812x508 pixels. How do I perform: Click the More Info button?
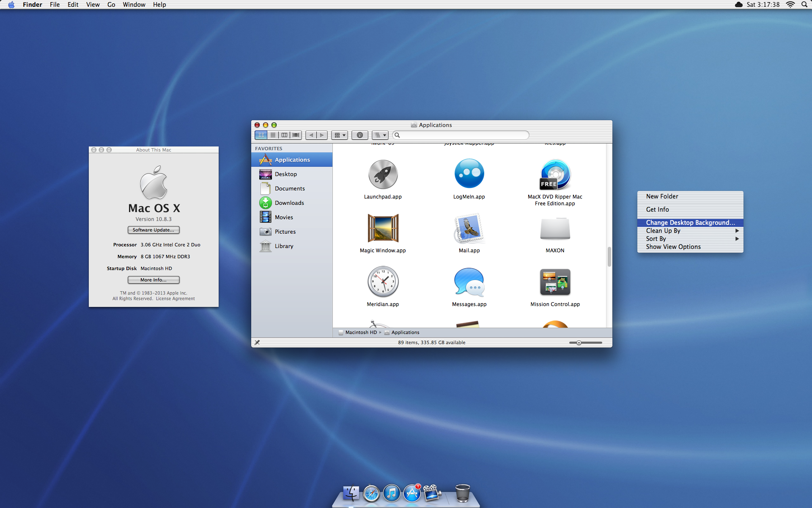[154, 280]
